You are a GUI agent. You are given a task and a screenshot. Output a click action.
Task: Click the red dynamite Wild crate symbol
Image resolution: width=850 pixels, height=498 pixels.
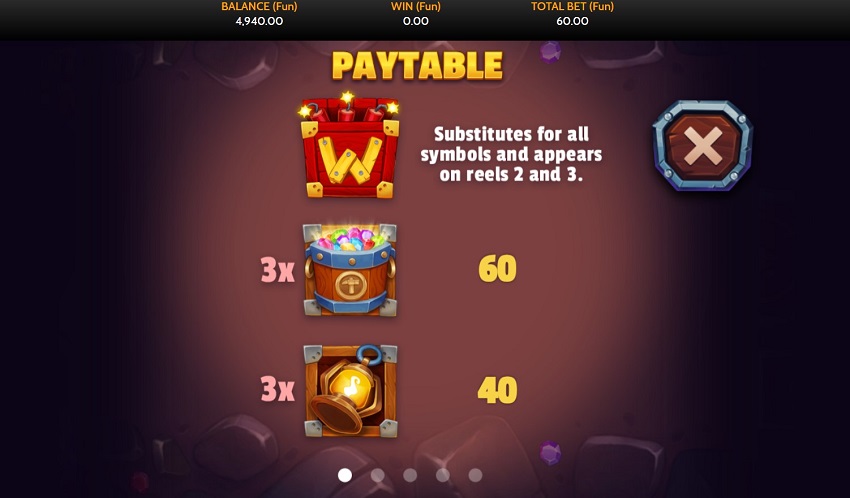click(350, 146)
